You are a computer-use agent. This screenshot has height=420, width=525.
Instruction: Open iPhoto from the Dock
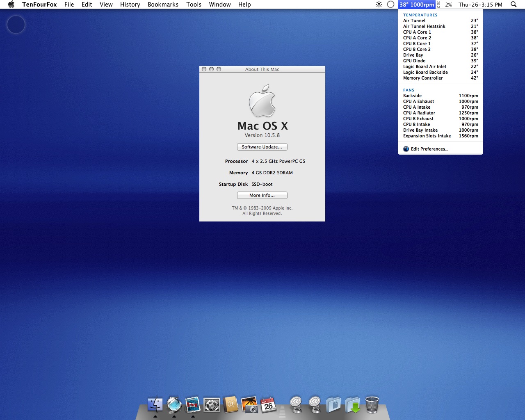click(x=249, y=405)
